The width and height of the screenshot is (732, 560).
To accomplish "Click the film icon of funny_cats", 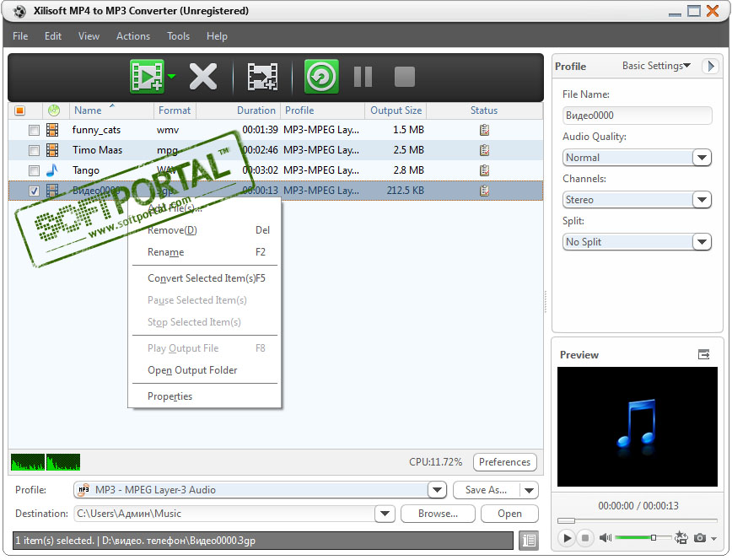I will (x=52, y=130).
